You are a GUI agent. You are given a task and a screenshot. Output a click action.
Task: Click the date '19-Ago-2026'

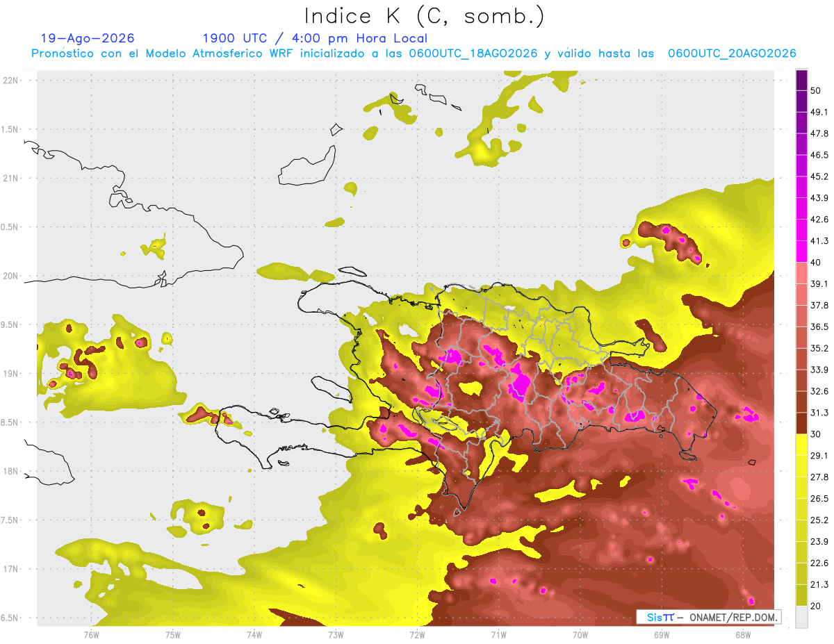88,38
